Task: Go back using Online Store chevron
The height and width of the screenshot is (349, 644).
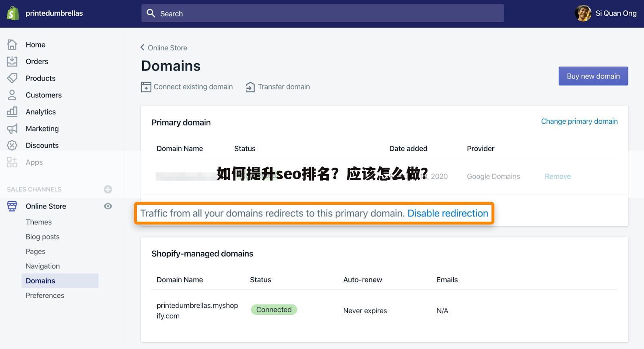Action: coord(142,48)
